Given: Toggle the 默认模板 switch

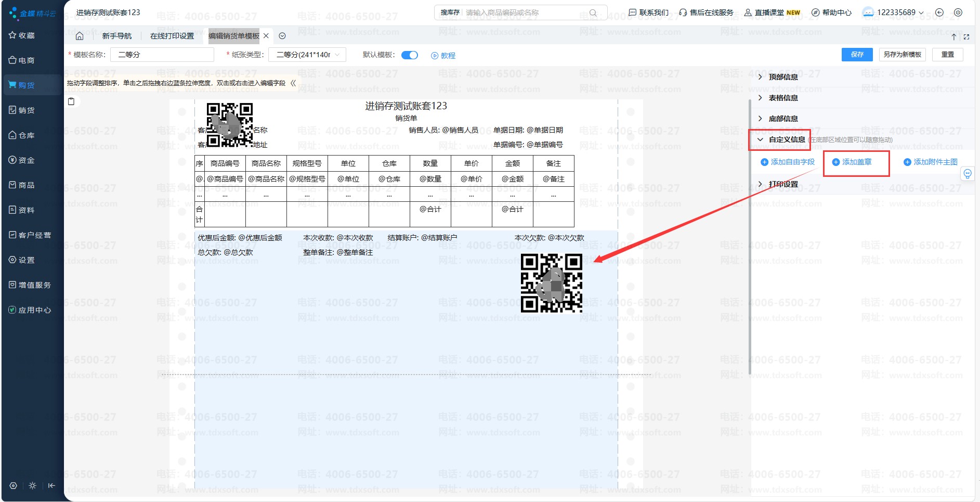Looking at the screenshot, I should pos(410,55).
